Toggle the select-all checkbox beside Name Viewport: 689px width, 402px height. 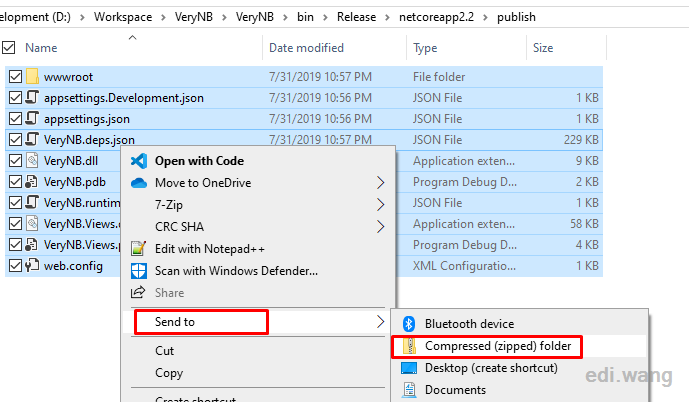tap(8, 47)
